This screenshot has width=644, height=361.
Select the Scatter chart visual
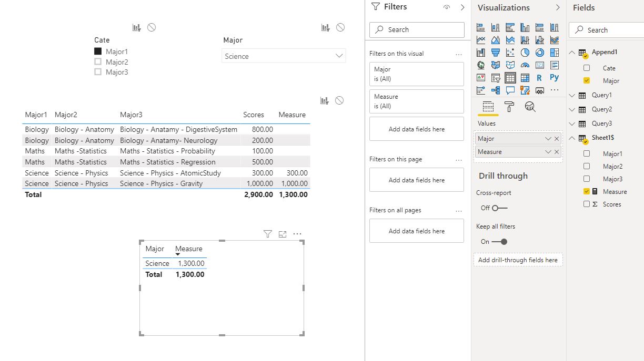point(510,53)
